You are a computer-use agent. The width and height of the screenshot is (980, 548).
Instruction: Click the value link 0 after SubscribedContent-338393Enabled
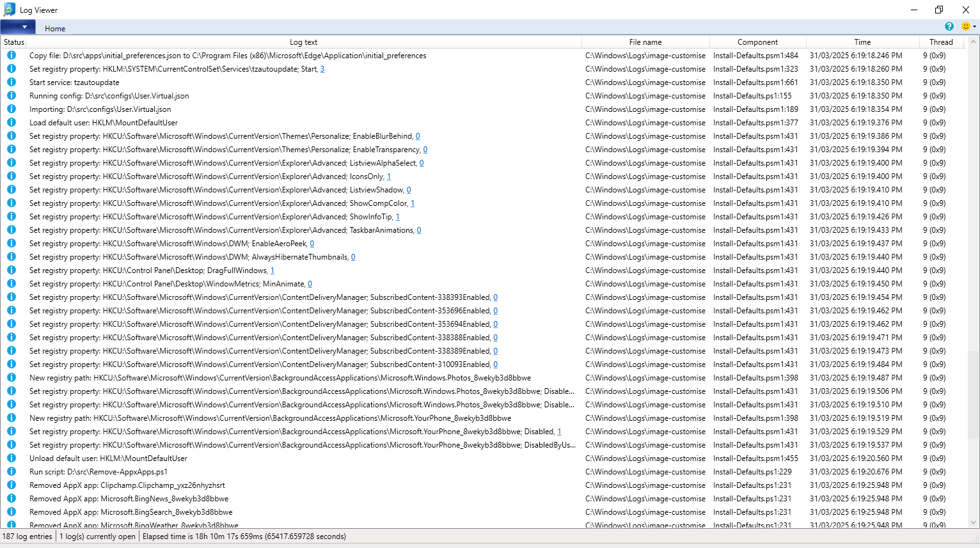(496, 297)
